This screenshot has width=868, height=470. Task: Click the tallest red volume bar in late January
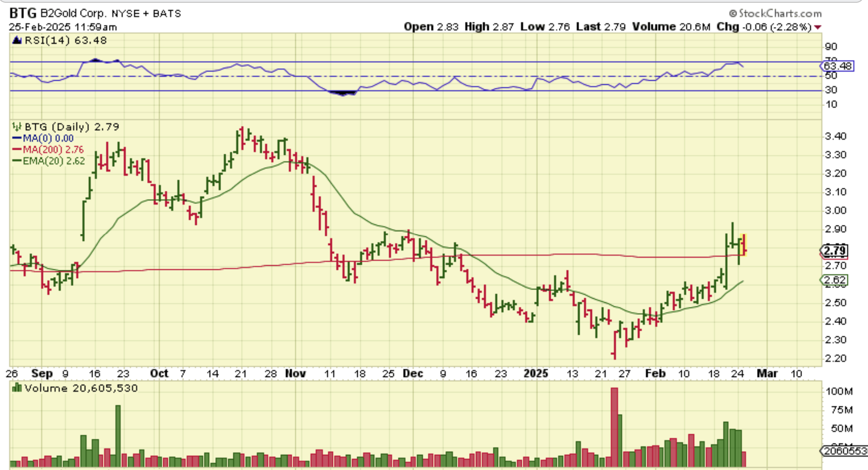[x=614, y=427]
